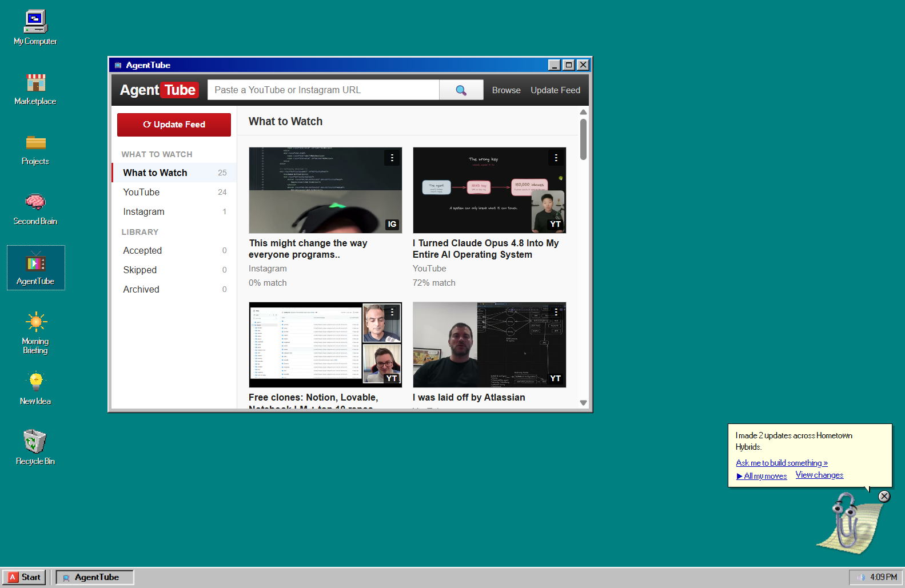This screenshot has height=588, width=905.
Task: Click the 'Instagram' source label under first video
Action: [x=268, y=269]
